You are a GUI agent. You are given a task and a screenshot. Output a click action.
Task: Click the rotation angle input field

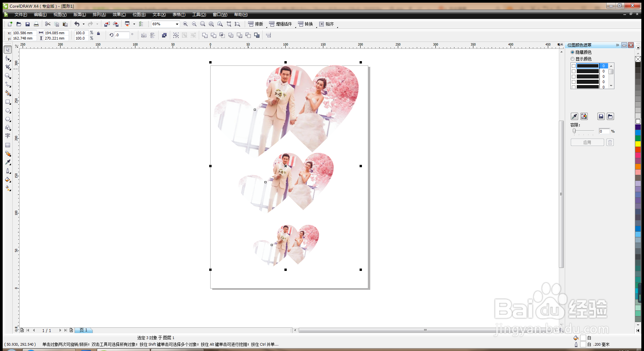tap(122, 35)
